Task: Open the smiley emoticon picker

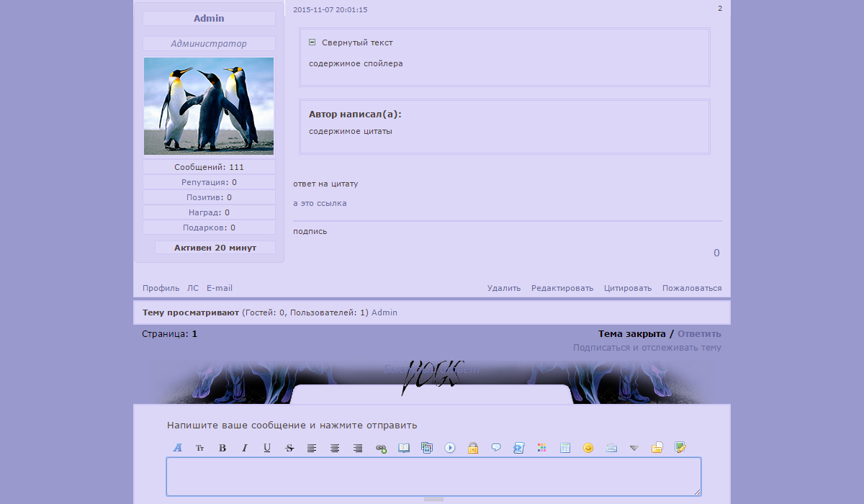Action: click(x=588, y=448)
